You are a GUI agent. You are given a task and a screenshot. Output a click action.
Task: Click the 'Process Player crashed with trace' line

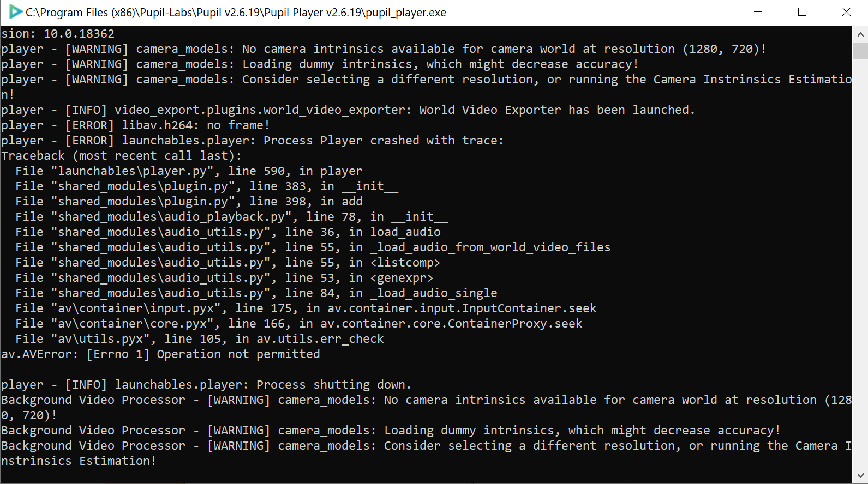point(253,141)
